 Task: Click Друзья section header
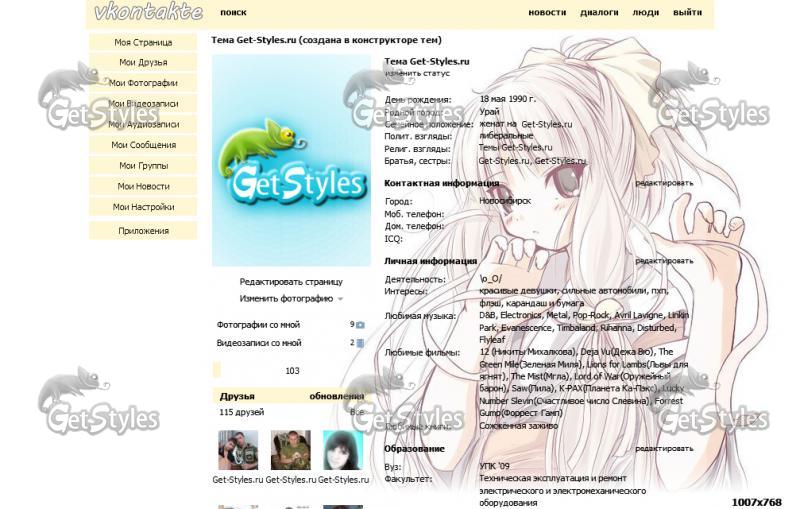point(237,396)
